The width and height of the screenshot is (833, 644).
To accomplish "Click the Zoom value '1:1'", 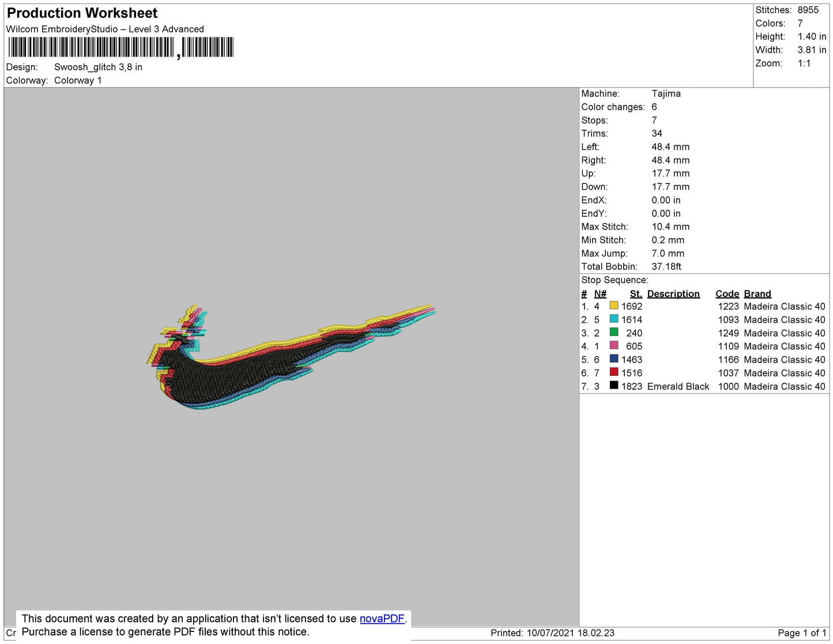I will [804, 63].
